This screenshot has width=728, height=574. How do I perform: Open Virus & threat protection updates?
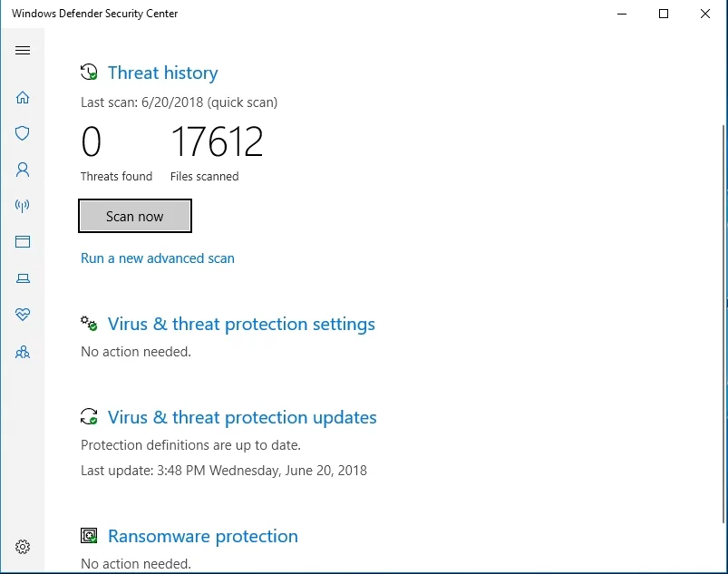pos(242,417)
